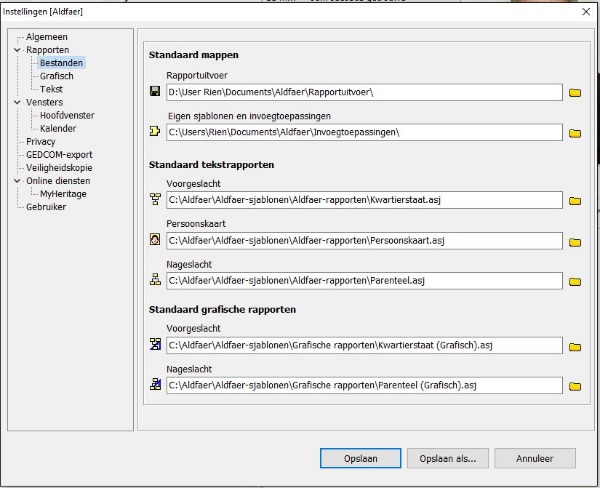Click folder icon for Kwartierstaat (Grafisch).asj
This screenshot has height=488, width=600.
[x=575, y=346]
